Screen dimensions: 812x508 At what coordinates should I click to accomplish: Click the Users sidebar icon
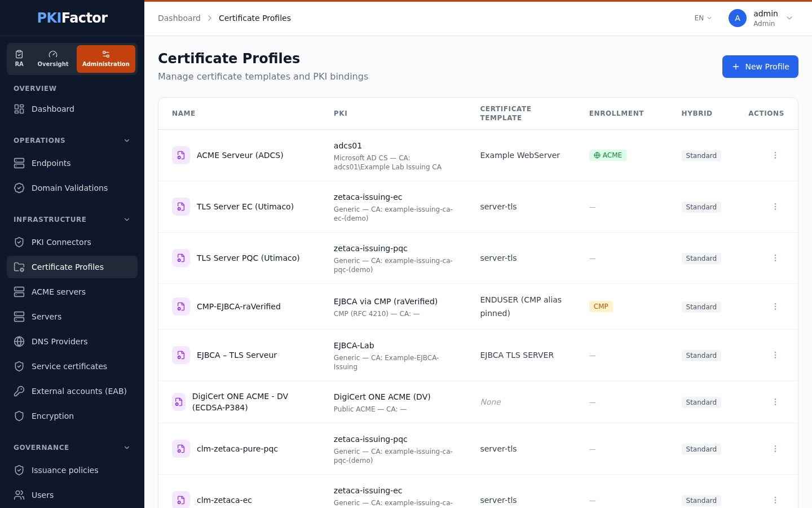(x=19, y=495)
